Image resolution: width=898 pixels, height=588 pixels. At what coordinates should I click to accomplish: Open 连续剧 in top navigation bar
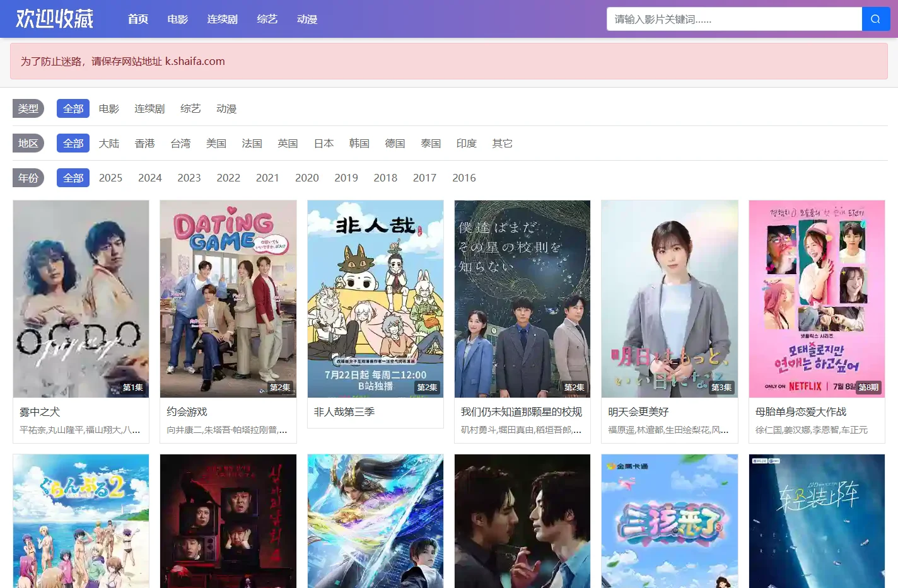(x=223, y=19)
